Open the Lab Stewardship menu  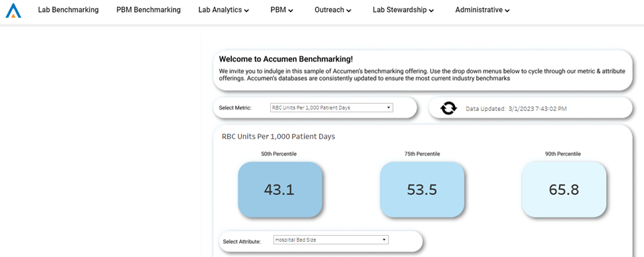click(x=404, y=11)
